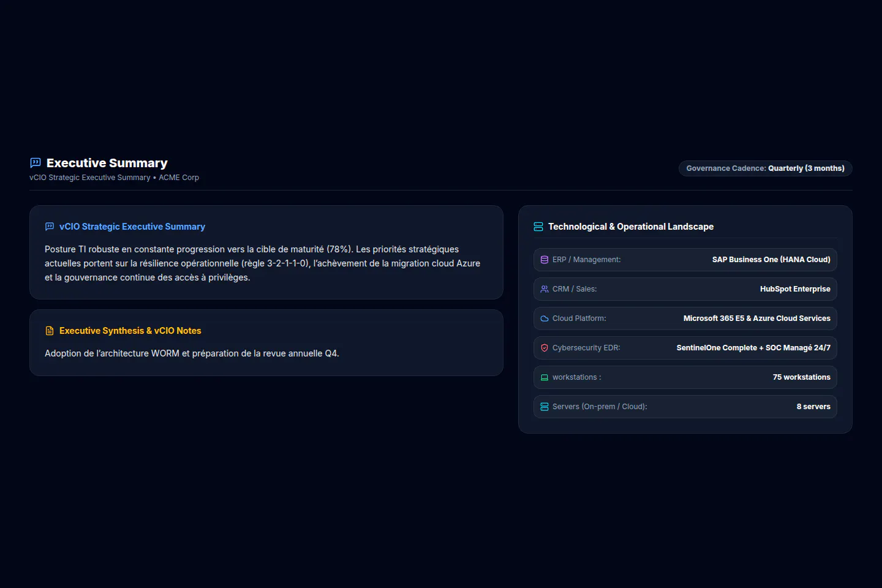Click the SAP Business One (HANA Cloud) value
882x588 pixels.
coord(771,260)
